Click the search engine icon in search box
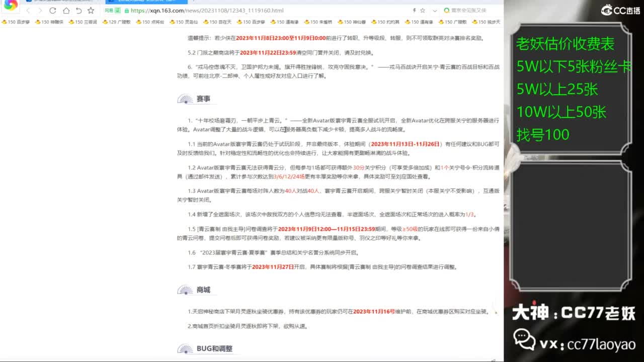644x362 pixels. 447,10
